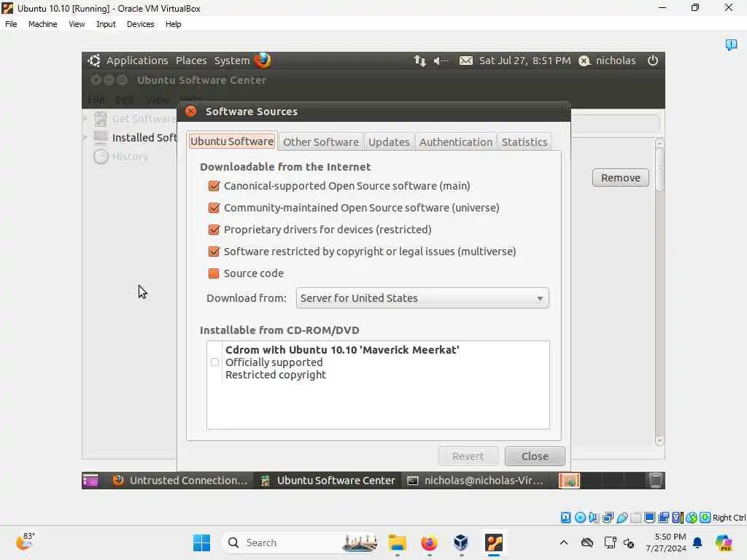Click the hard disk activity icon in VirtualBox status bar
The height and width of the screenshot is (560, 747).
[565, 518]
